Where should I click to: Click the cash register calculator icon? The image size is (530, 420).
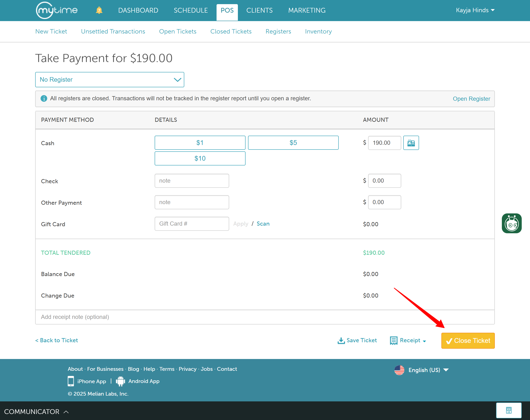pyautogui.click(x=411, y=143)
